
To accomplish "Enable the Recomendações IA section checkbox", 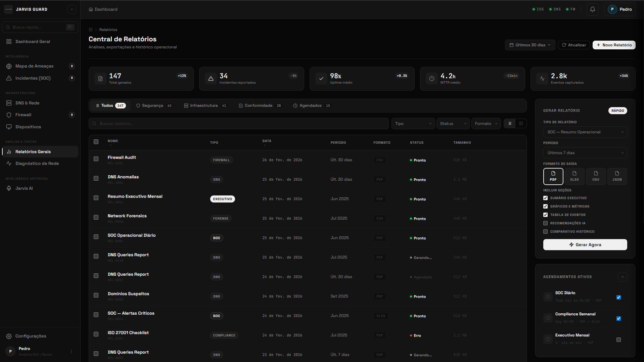I will click(545, 223).
